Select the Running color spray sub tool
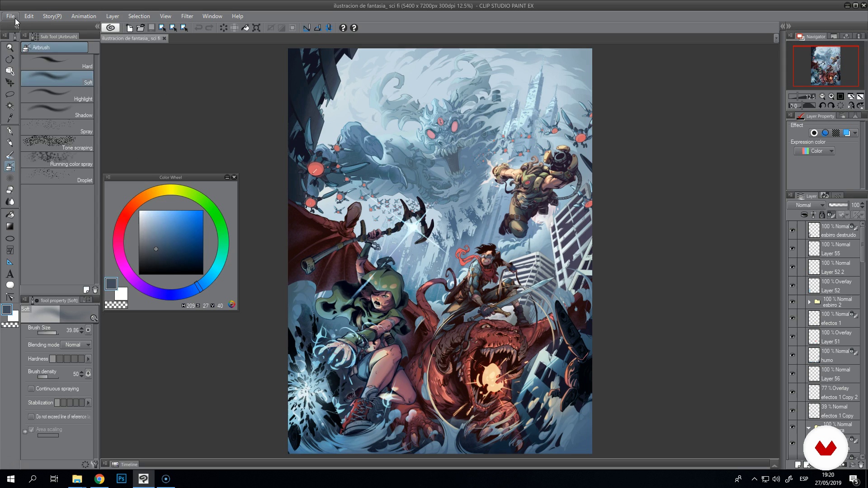 (57, 160)
